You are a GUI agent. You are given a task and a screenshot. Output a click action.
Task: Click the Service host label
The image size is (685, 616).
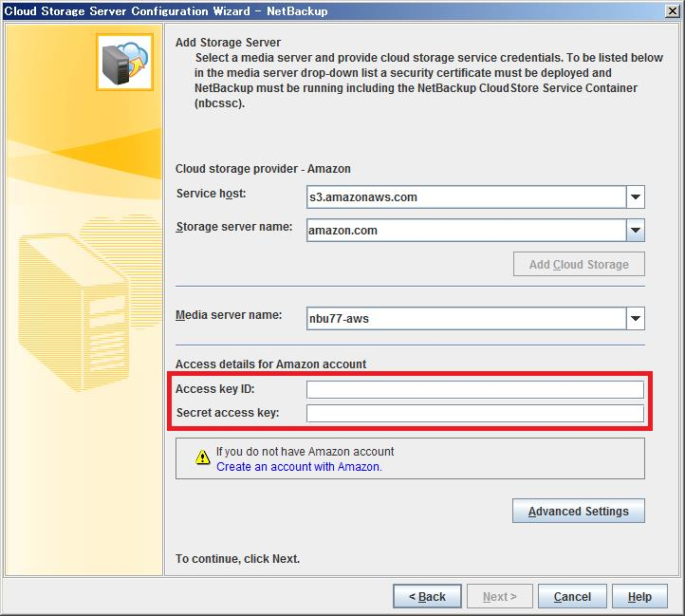coord(211,194)
